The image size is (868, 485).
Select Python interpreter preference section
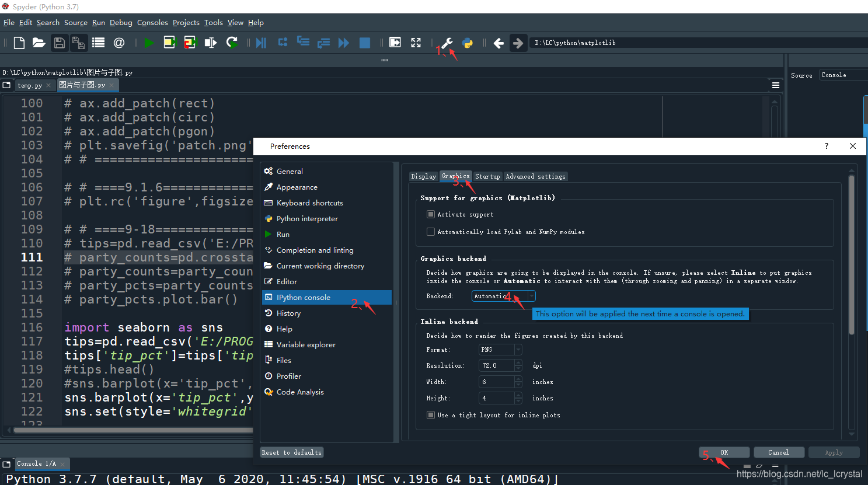point(326,218)
